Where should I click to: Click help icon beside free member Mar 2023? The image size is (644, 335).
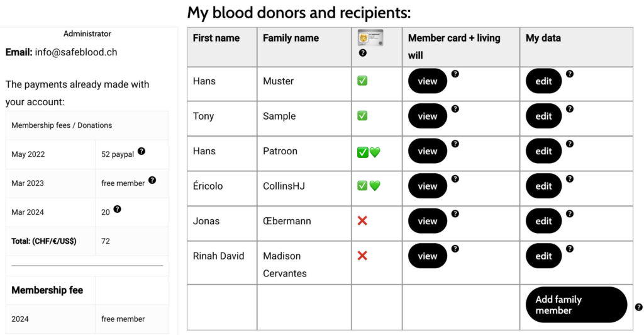click(x=152, y=180)
